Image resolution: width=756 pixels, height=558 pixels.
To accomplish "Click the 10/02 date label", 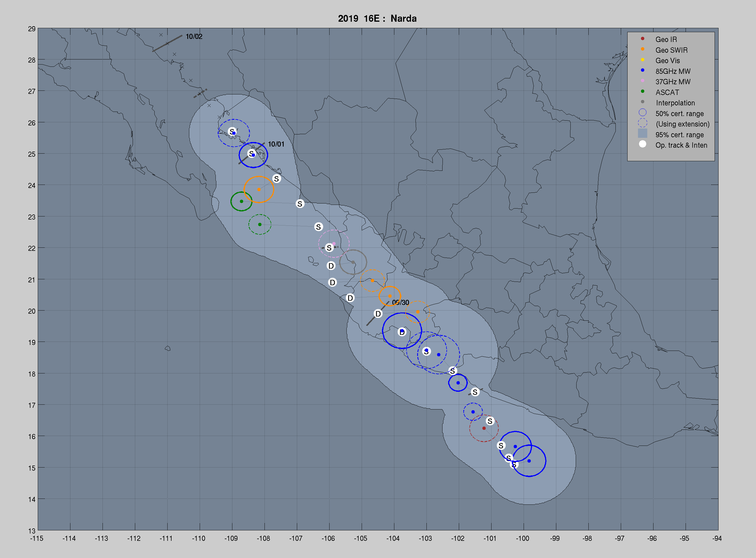I will [x=194, y=36].
